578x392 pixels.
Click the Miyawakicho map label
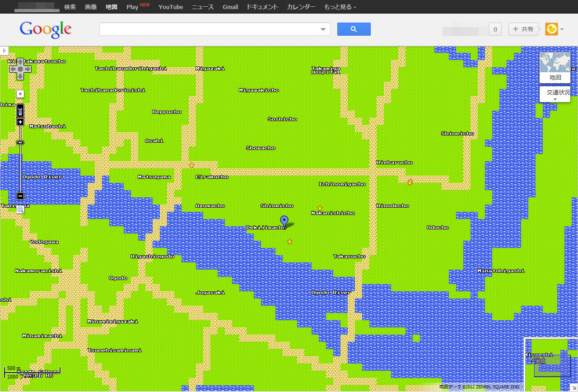[259, 90]
